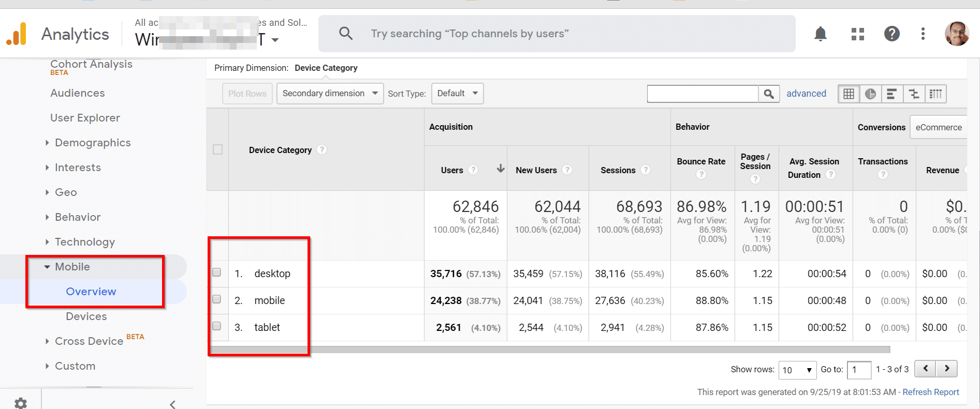Check the mobile row checkbox
980x409 pixels.
tap(216, 299)
